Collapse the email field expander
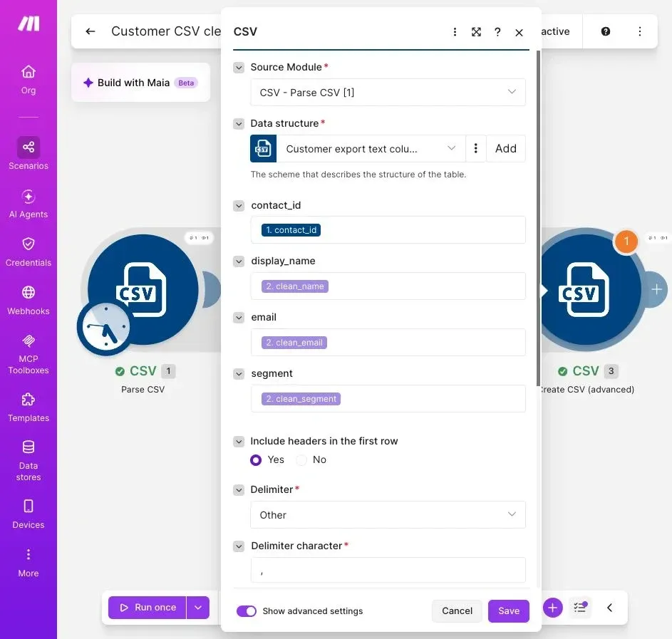672x639 pixels. point(239,317)
